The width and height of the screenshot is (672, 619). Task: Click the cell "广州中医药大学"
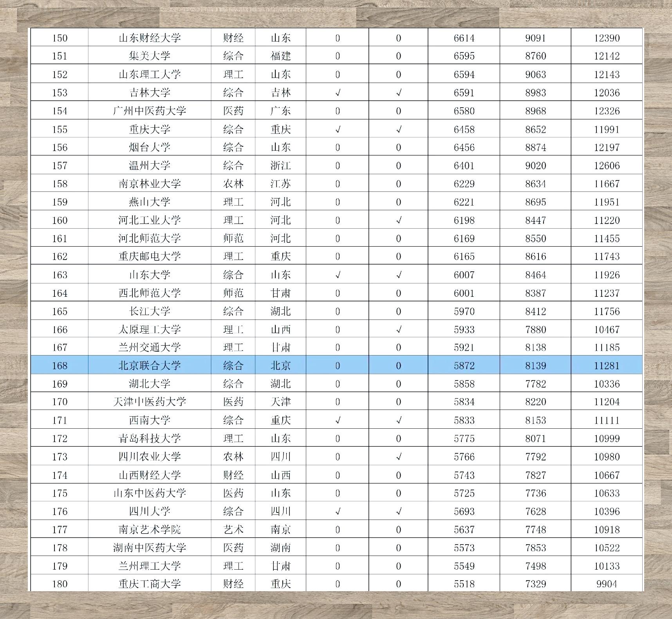[x=150, y=111]
